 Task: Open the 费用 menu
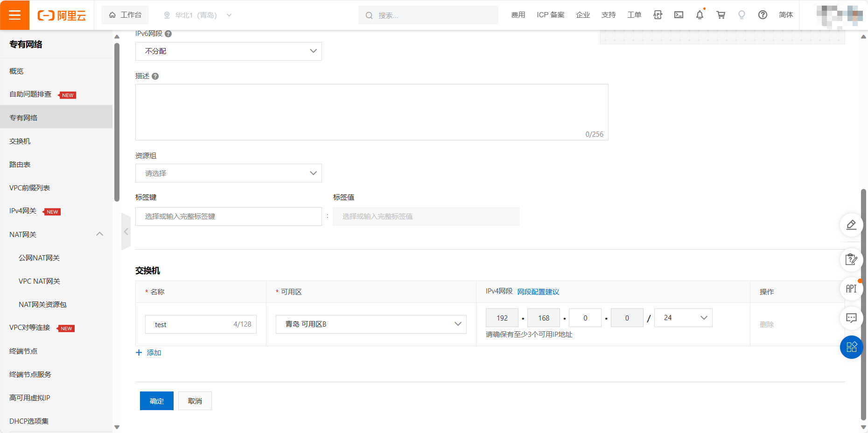pyautogui.click(x=518, y=15)
